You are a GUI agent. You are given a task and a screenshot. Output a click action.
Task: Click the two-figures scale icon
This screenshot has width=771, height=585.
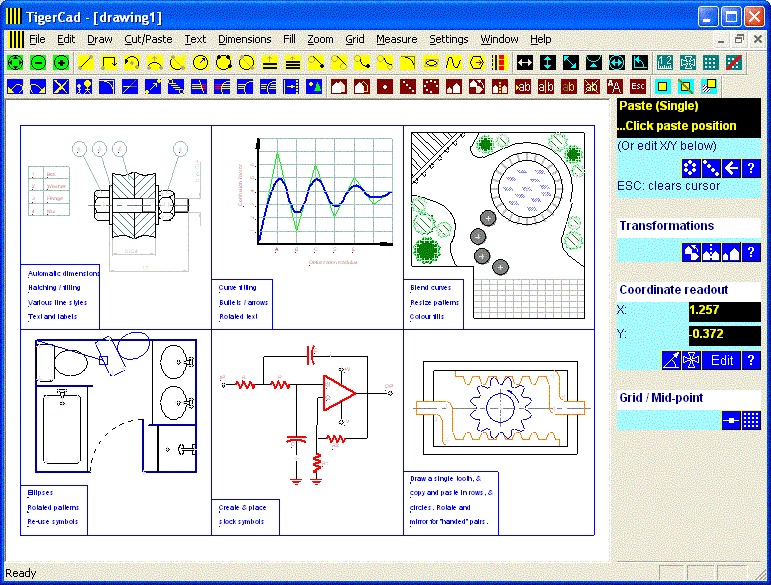click(x=84, y=87)
